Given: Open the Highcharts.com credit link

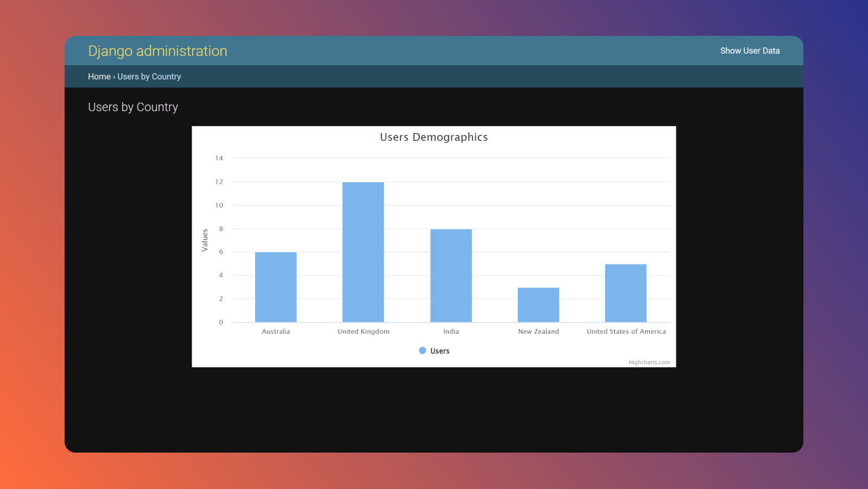Looking at the screenshot, I should 649,362.
